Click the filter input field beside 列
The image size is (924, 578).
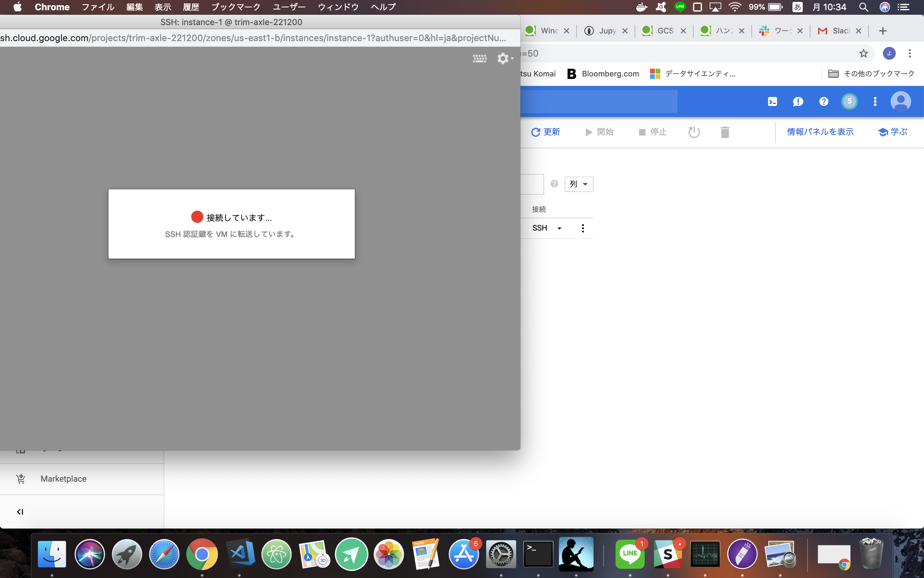(532, 184)
